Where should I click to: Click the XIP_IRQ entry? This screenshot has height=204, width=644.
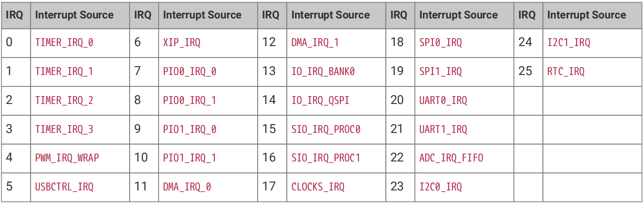[x=181, y=43]
